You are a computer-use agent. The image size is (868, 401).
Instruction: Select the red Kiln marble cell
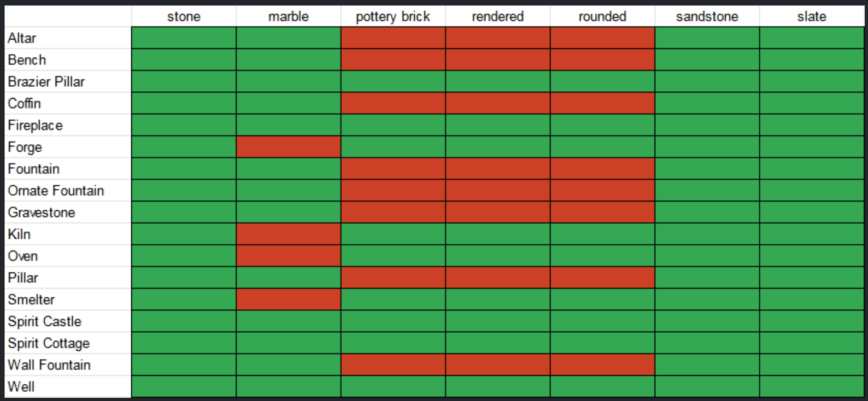click(x=288, y=234)
